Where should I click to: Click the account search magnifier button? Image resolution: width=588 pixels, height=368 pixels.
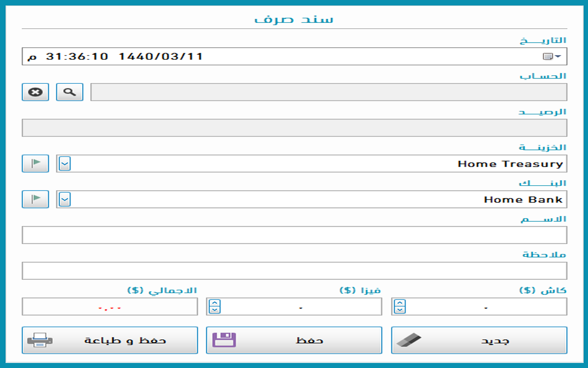coord(69,92)
